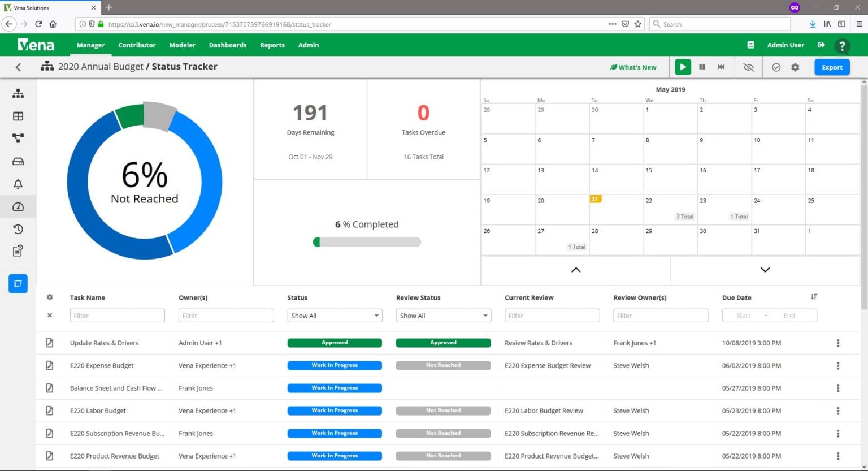Screen dimensions: 868x471
Task: Open the Reports menu in the navigation bar
Action: coord(272,45)
